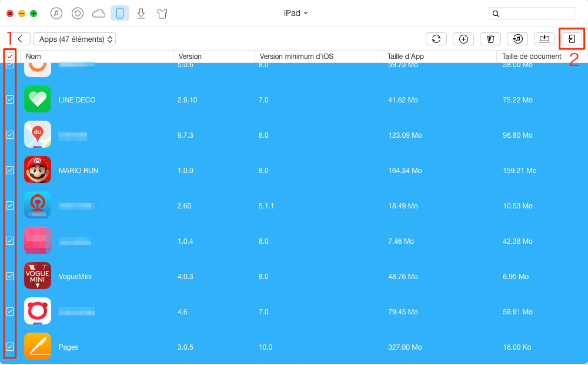Screen dimensions: 588x365
Task: Select the LINE DECO name text
Action: (x=77, y=100)
